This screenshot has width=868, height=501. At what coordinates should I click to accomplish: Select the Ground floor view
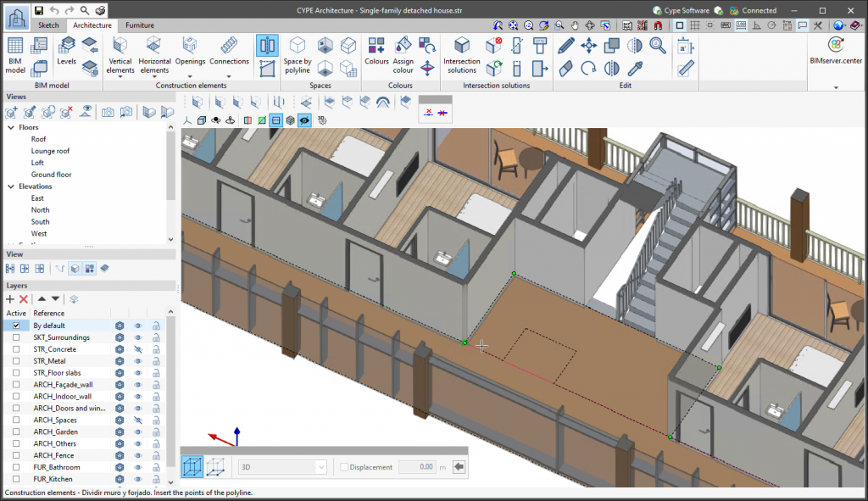(x=51, y=175)
